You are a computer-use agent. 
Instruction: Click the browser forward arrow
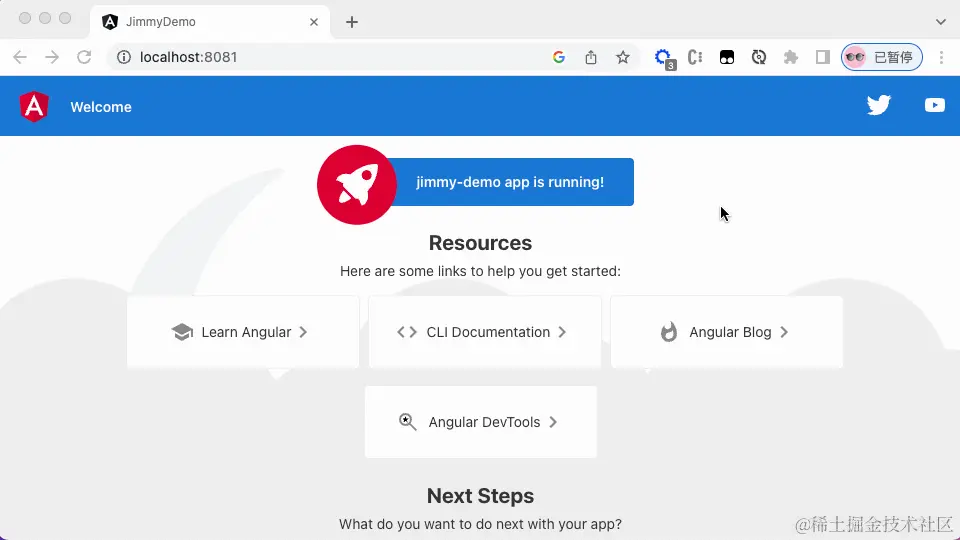pos(52,57)
